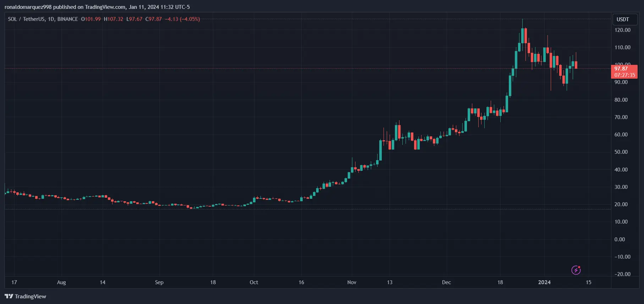Click the 10.00 price axis label

[621, 222]
